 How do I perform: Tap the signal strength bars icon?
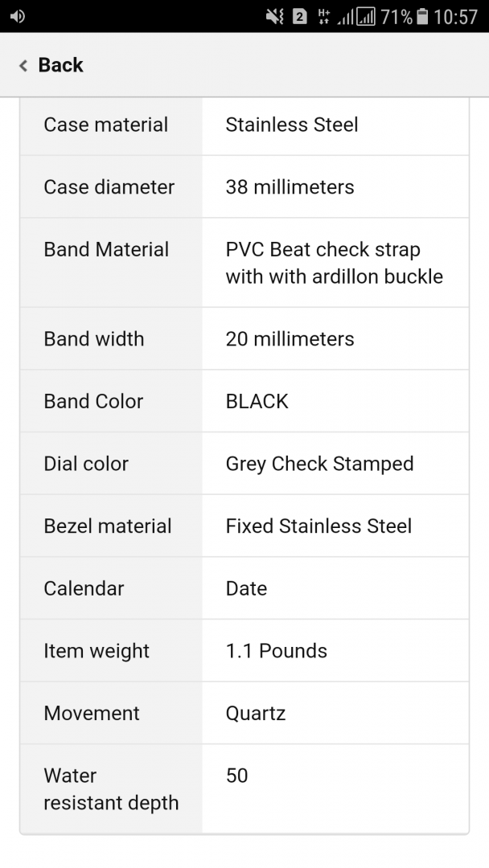click(356, 16)
